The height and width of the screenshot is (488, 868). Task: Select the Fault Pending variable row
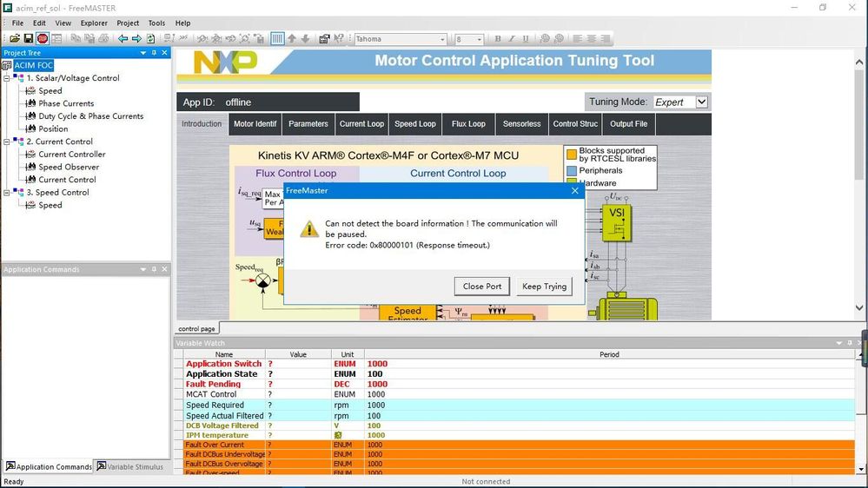click(x=520, y=385)
